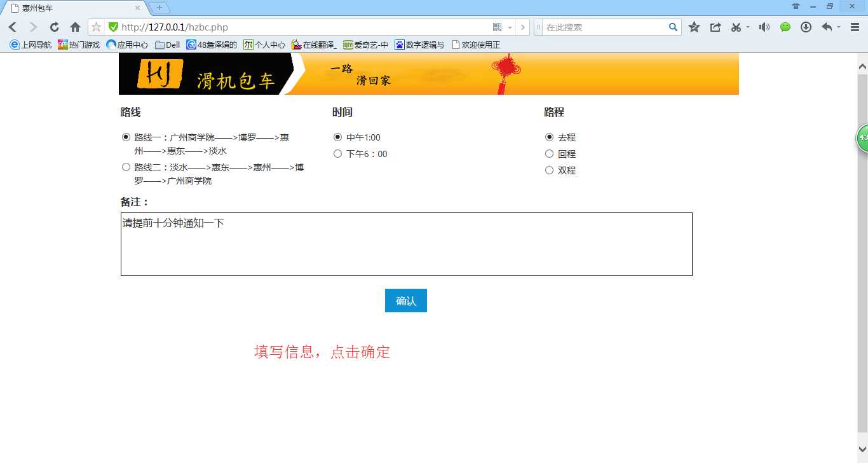This screenshot has width=868, height=463.
Task: Click the vertical scrollbar up arrow
Action: click(862, 66)
